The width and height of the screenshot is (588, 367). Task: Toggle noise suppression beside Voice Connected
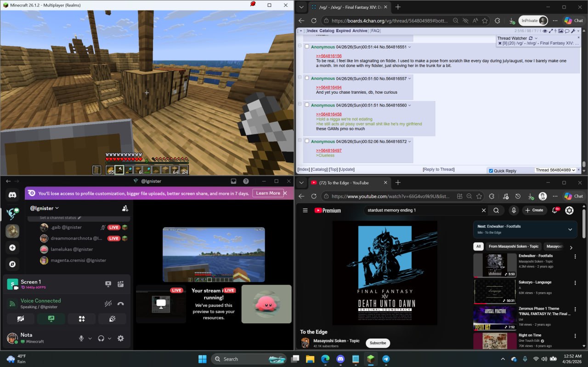tap(108, 304)
